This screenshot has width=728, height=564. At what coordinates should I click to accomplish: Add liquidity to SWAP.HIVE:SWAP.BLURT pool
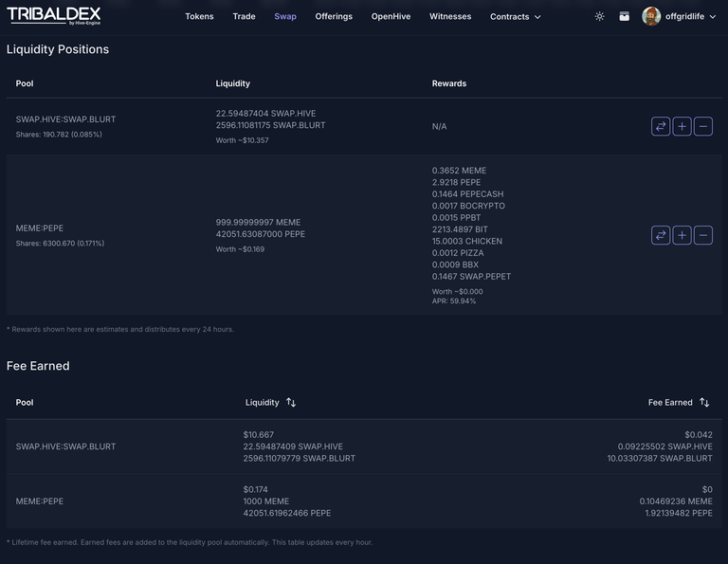[682, 126]
